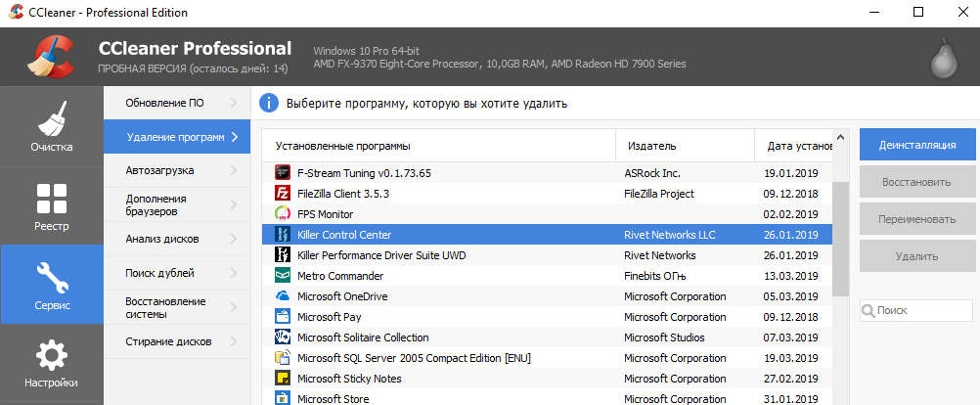This screenshot has width=980, height=405.
Task: Select the Автозагрузка startup menu item
Action: coord(176,170)
